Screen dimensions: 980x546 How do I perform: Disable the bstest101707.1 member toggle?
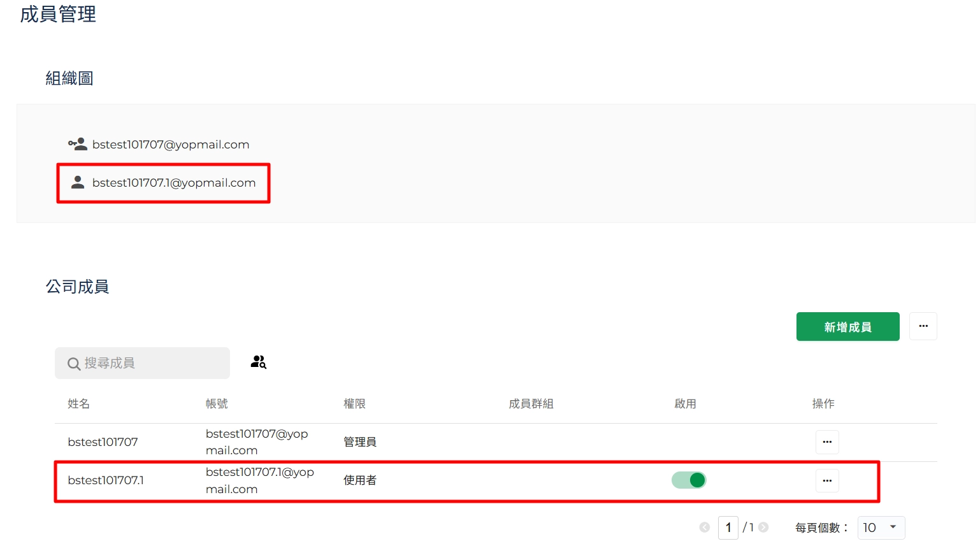coord(689,480)
